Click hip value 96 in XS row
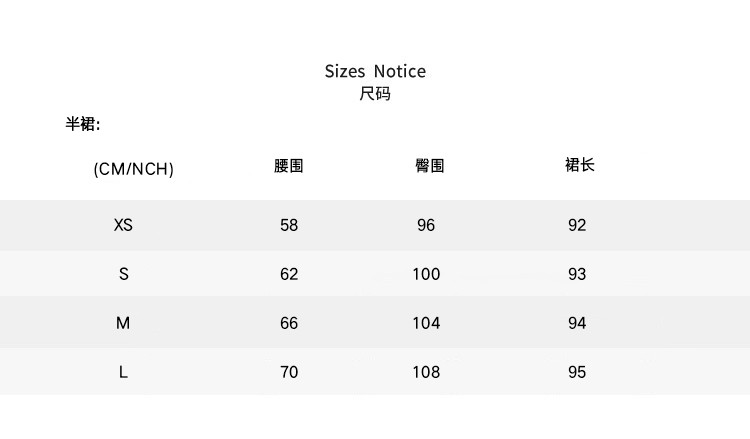750x439 pixels. click(x=426, y=225)
